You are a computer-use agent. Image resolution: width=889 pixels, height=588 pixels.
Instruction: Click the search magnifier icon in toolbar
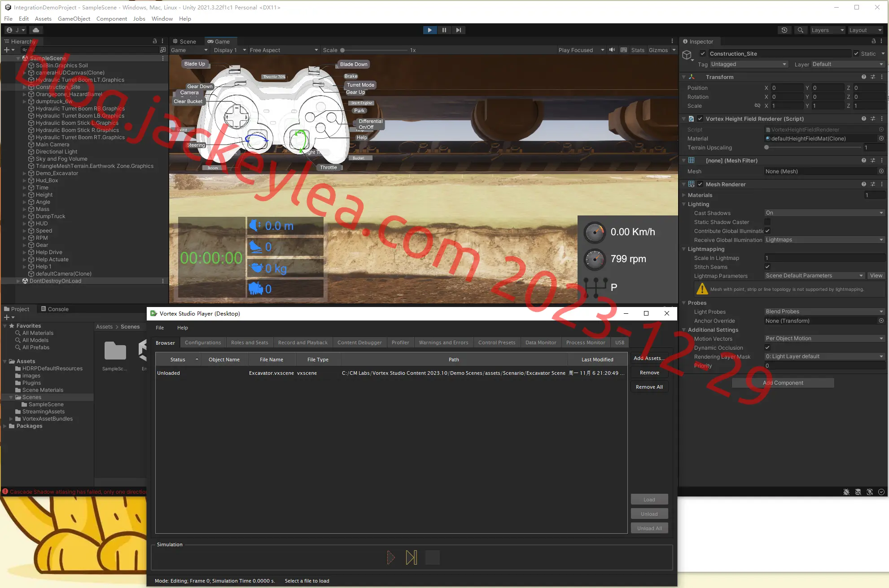pyautogui.click(x=800, y=30)
